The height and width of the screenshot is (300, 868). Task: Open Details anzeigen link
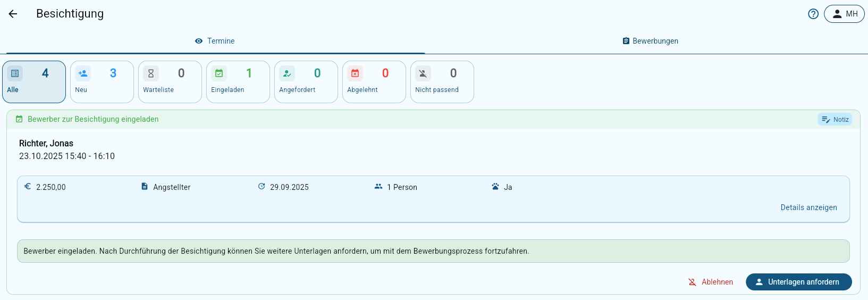(808, 207)
